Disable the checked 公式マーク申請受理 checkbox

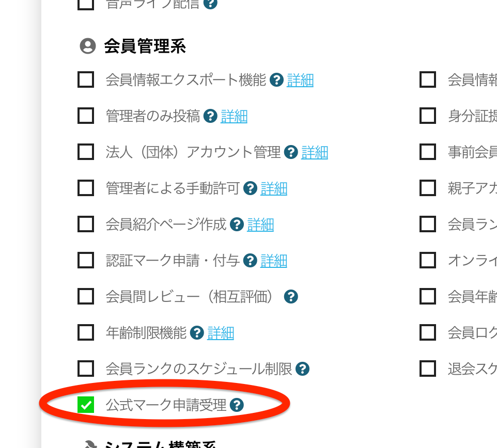point(86,404)
